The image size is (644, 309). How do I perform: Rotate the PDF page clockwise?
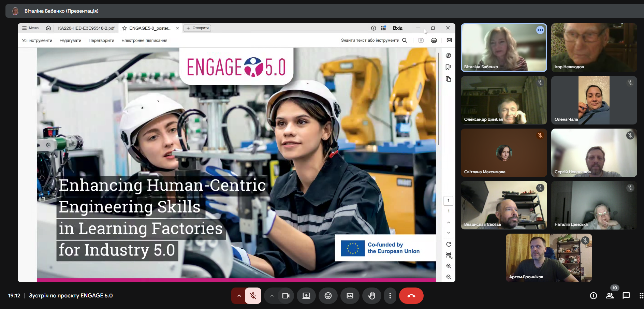click(449, 244)
